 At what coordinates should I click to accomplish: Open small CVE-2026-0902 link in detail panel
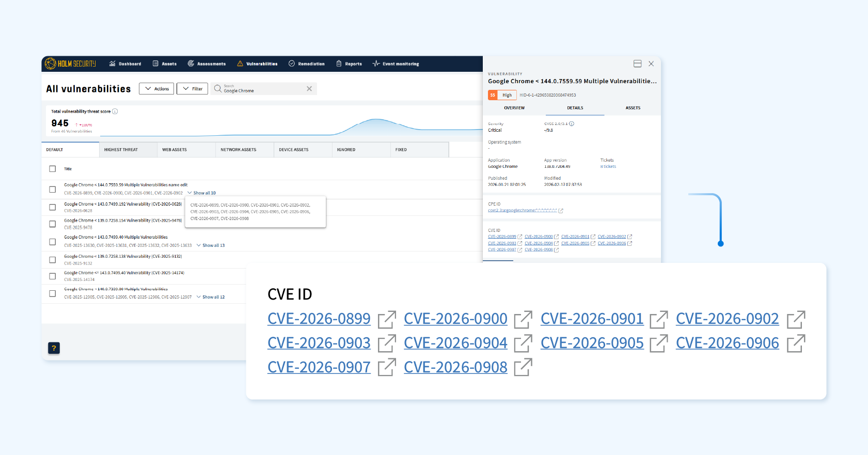pyautogui.click(x=612, y=237)
